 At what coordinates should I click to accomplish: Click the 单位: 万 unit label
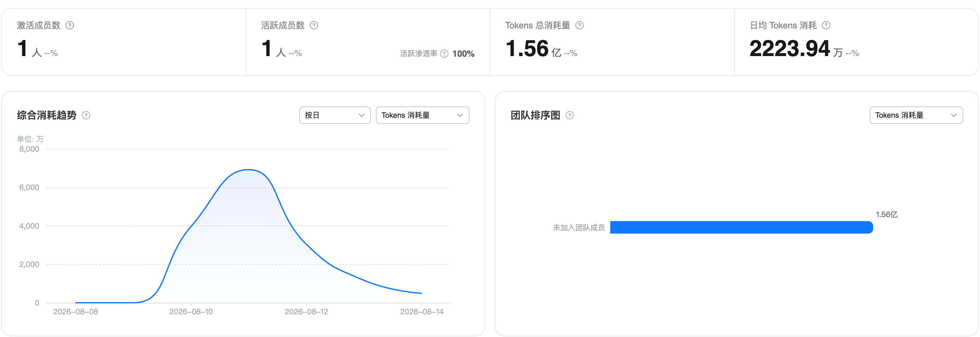coord(30,139)
